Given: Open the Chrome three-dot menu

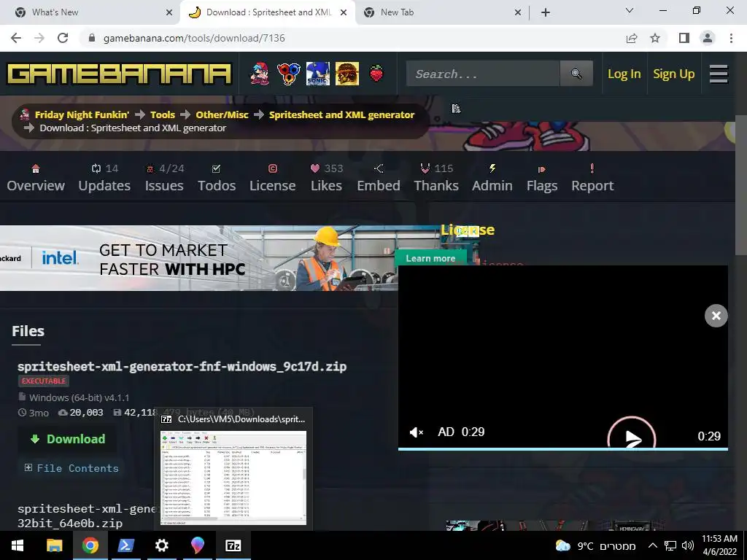Looking at the screenshot, I should pyautogui.click(x=731, y=38).
